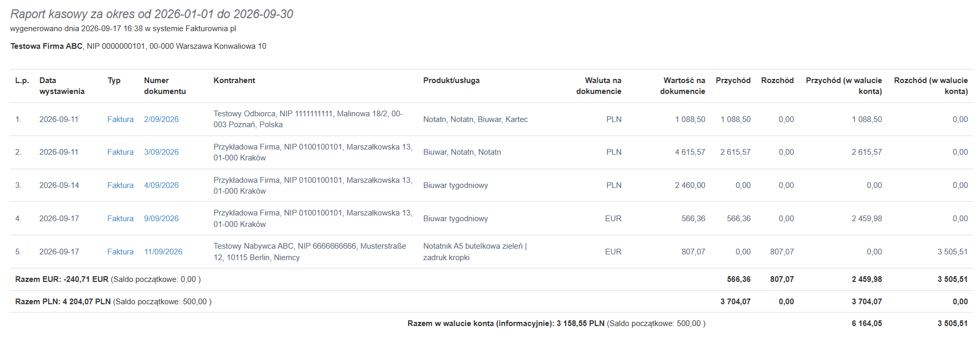
Task: Click the Rozchód column header
Action: (x=777, y=80)
